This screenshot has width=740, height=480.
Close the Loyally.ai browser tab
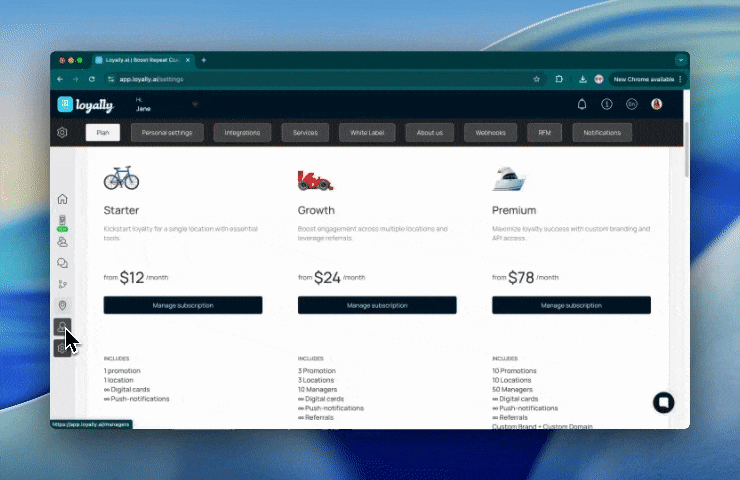188,60
